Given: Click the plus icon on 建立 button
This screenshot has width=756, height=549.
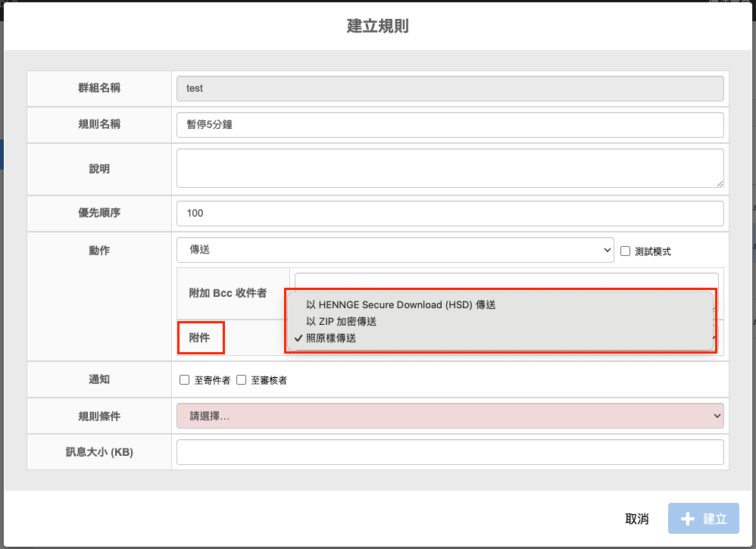Looking at the screenshot, I should coord(688,519).
